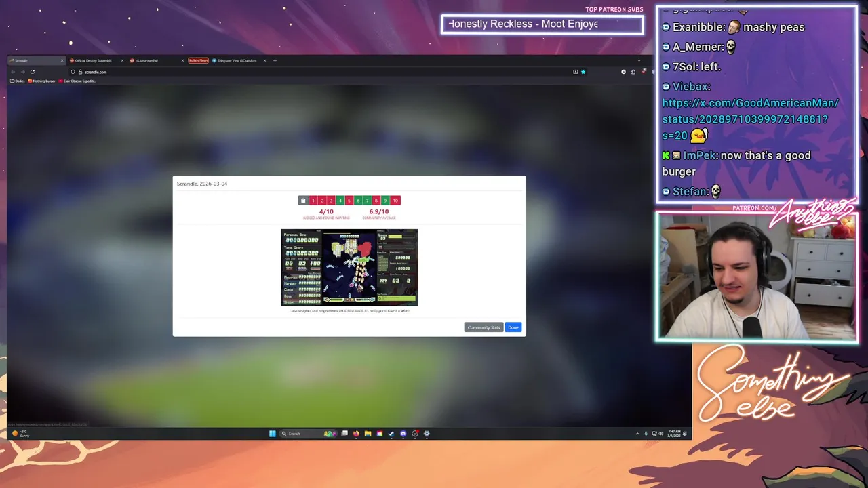This screenshot has width=868, height=488.
Task: Expand the tab list dropdown arrow
Action: pos(638,60)
